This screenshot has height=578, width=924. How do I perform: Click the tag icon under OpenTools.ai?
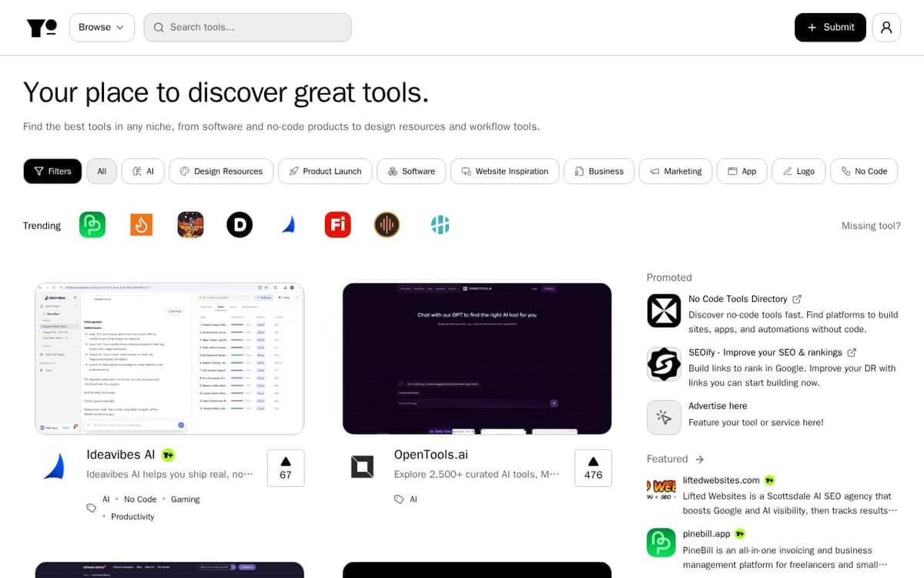click(x=399, y=499)
